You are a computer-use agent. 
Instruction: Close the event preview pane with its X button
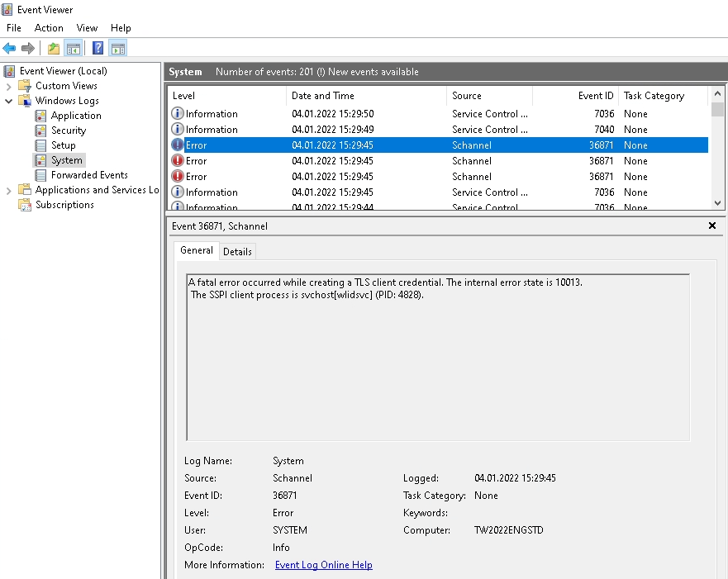(711, 225)
